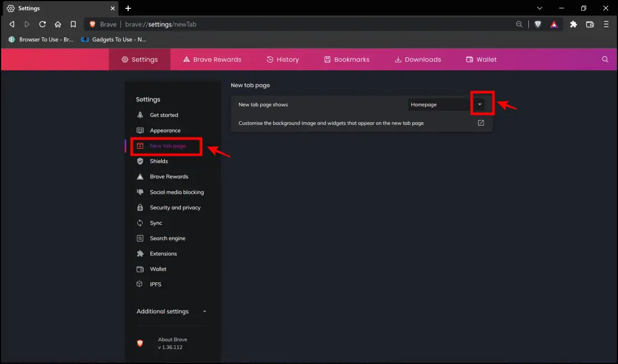The image size is (618, 364).
Task: Open the new tab customisation external link
Action: click(480, 123)
